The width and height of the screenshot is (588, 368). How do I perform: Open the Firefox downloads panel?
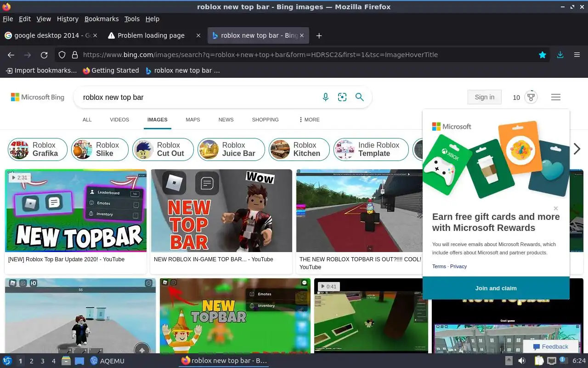560,55
